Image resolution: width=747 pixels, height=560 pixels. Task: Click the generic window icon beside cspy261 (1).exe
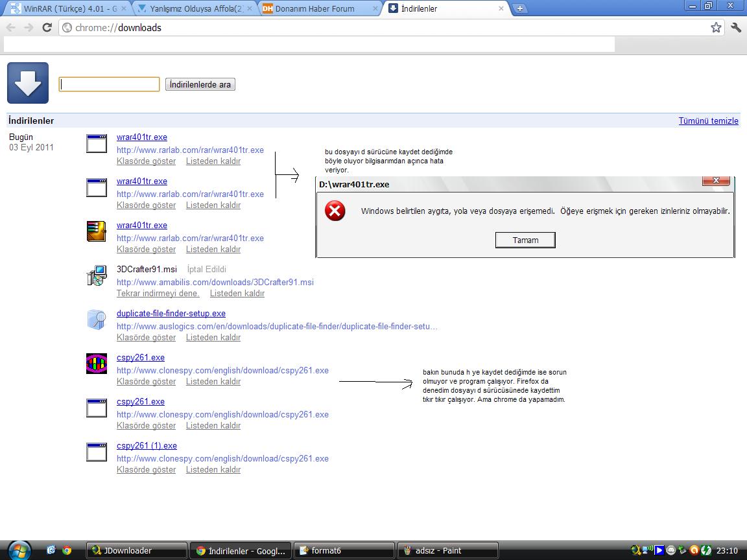[96, 452]
